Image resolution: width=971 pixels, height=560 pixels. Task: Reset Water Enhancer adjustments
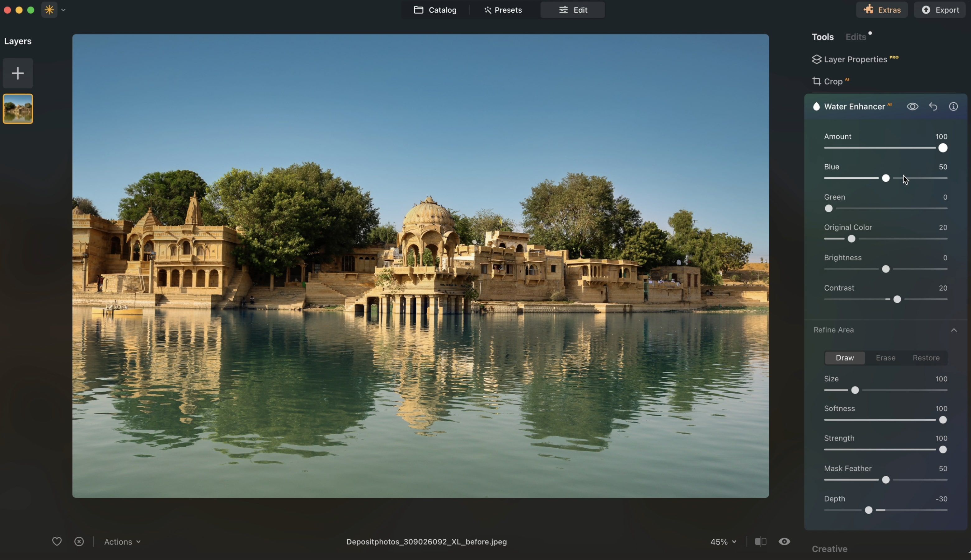933,106
